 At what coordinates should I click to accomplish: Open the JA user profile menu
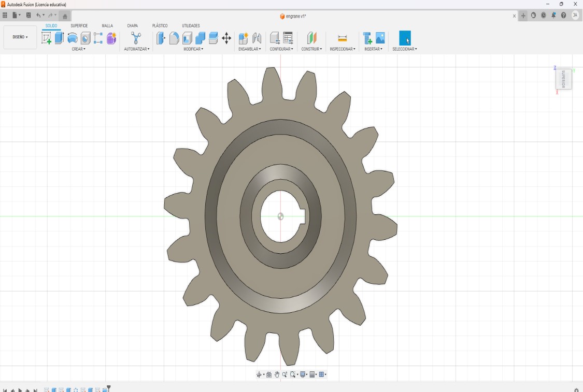pos(575,16)
